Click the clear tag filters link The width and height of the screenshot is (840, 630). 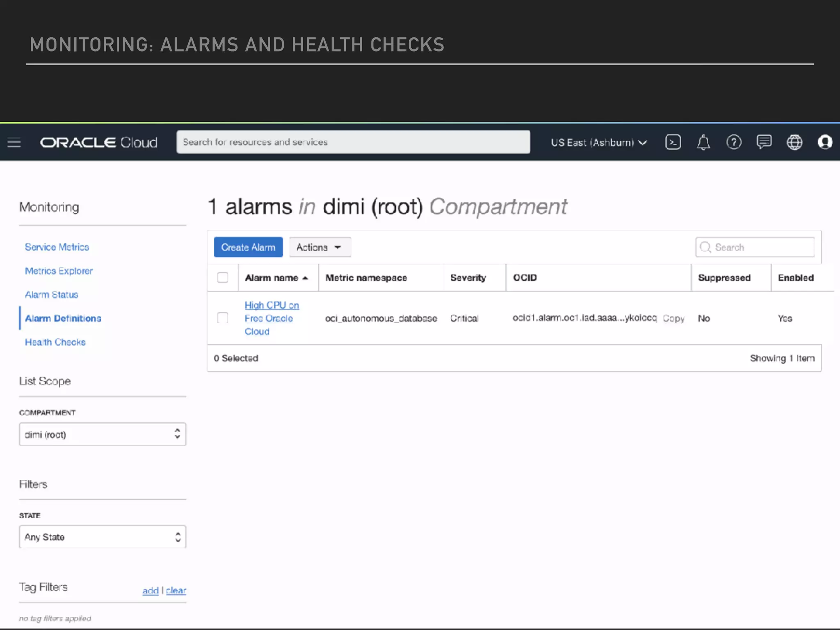click(176, 591)
